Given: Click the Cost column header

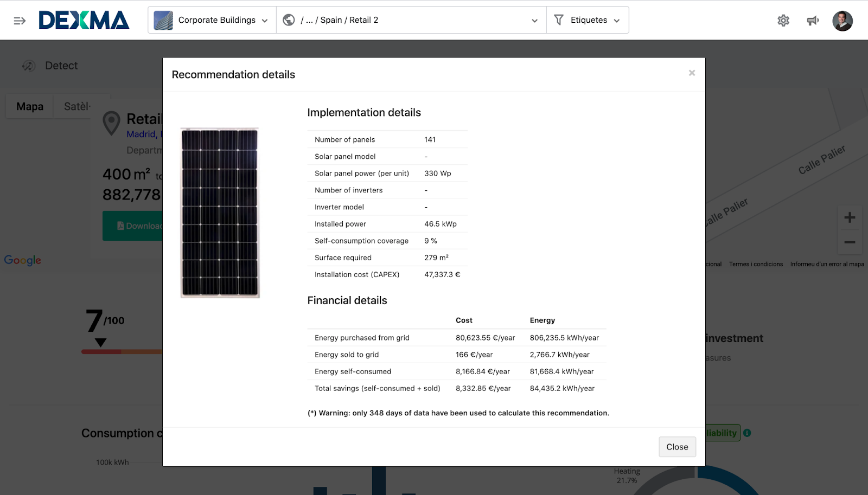Looking at the screenshot, I should pos(464,320).
